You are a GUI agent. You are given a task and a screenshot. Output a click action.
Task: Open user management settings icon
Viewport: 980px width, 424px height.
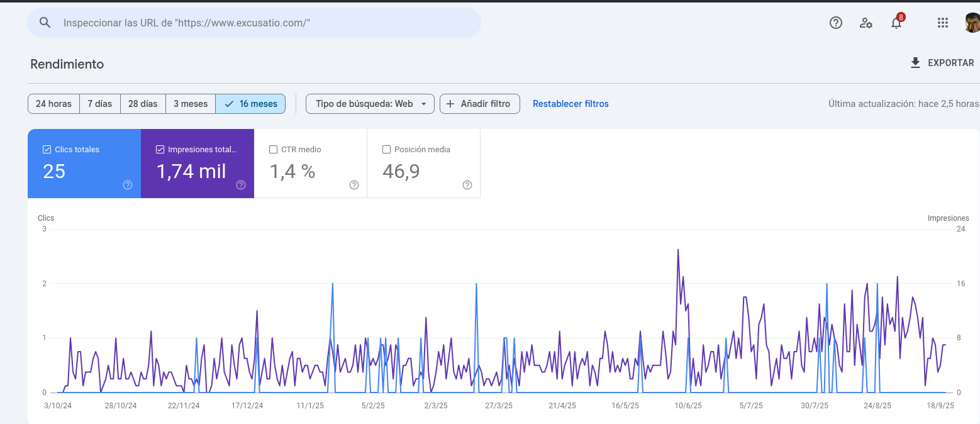click(866, 23)
